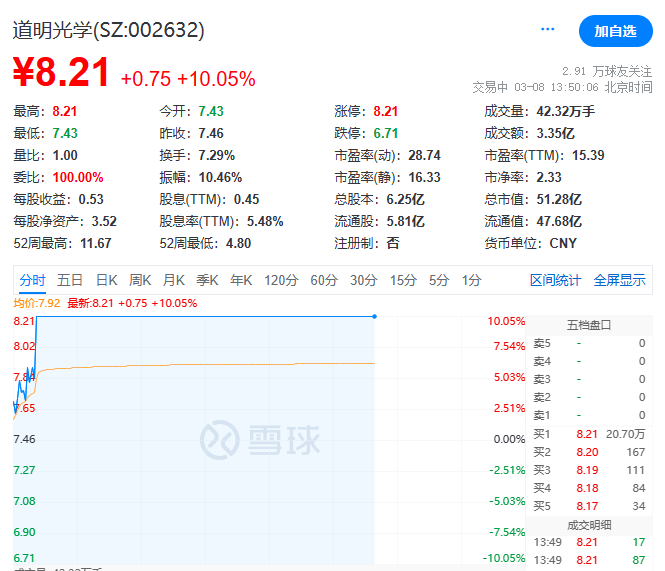Click the 卖1 ask row

[x=589, y=415]
